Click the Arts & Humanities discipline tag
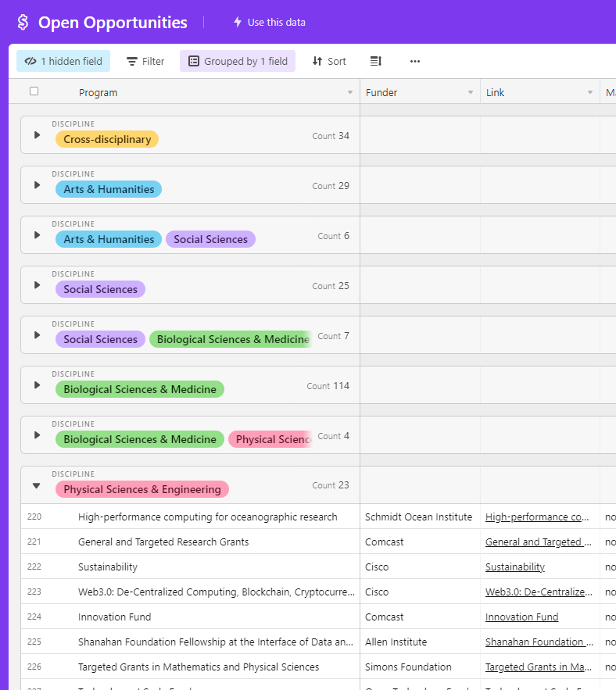The height and width of the screenshot is (690, 616). click(x=109, y=189)
